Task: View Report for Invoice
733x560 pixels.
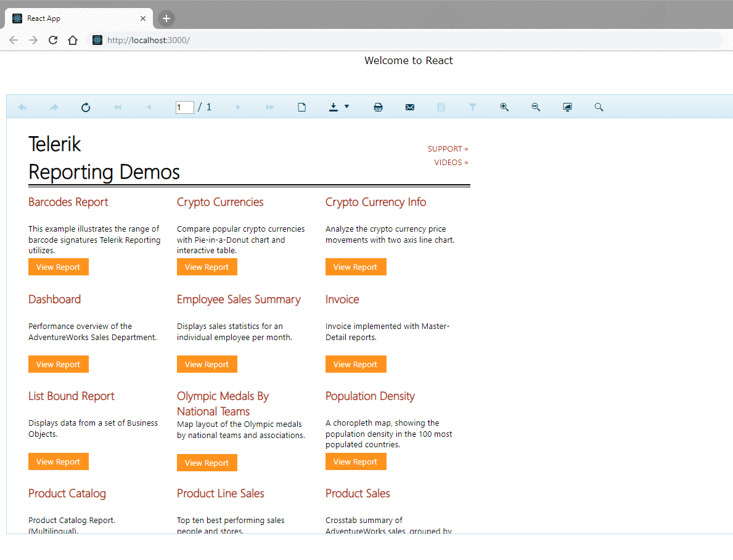Action: coord(356,364)
